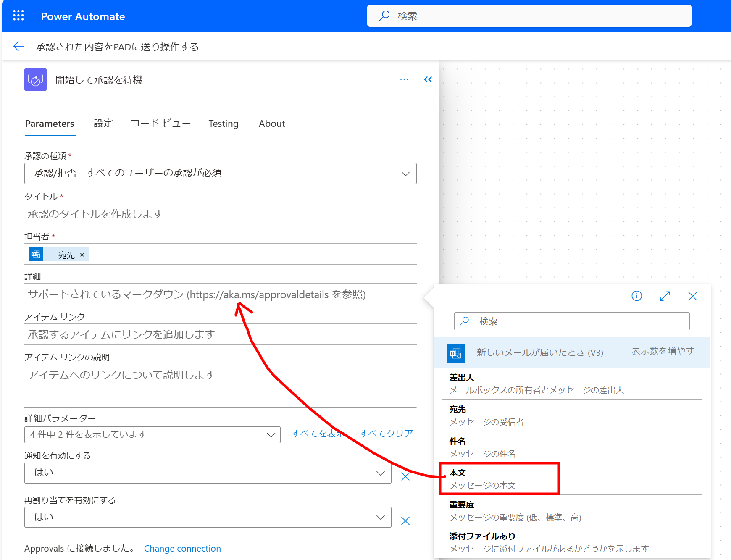Click into the 担当者 field
Viewport: 731px width, 560px height.
(x=221, y=254)
